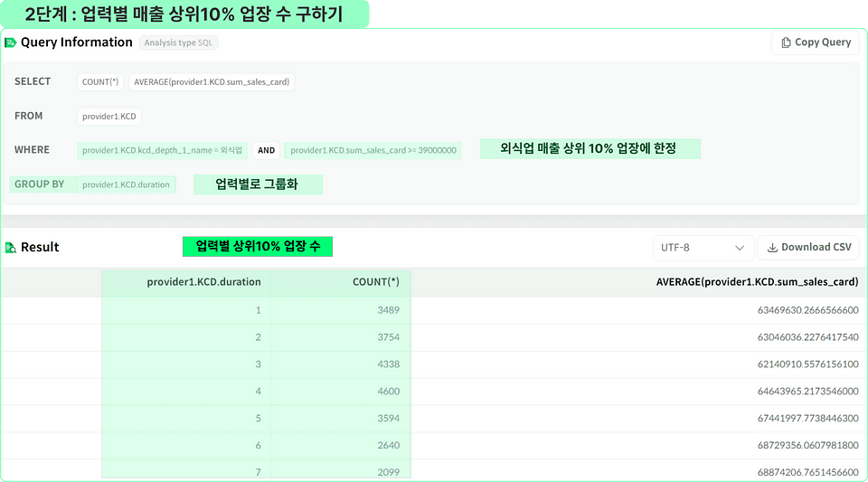Click the GROUP BY clause label
This screenshot has height=482, width=868.
pyautogui.click(x=39, y=184)
